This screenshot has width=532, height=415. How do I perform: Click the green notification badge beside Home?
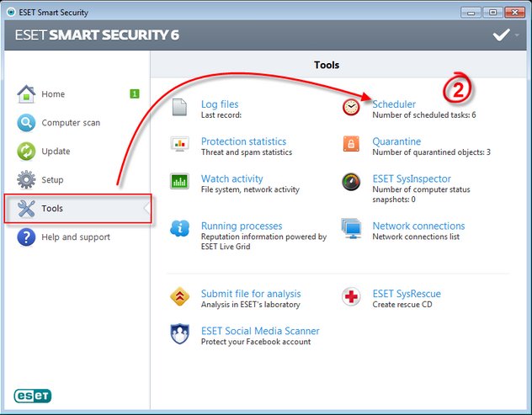pos(135,93)
